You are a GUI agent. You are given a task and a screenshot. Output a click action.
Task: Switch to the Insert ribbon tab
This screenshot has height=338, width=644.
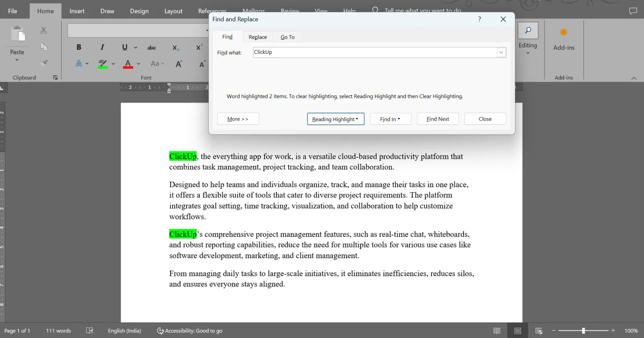pos(77,11)
